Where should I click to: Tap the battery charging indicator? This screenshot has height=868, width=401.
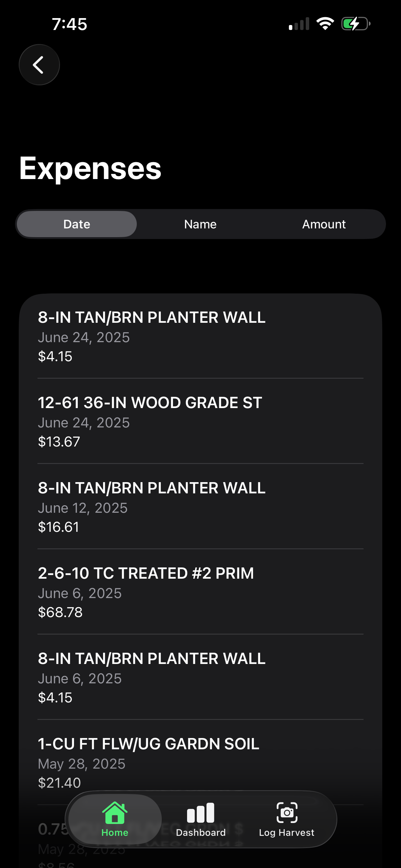point(355,24)
